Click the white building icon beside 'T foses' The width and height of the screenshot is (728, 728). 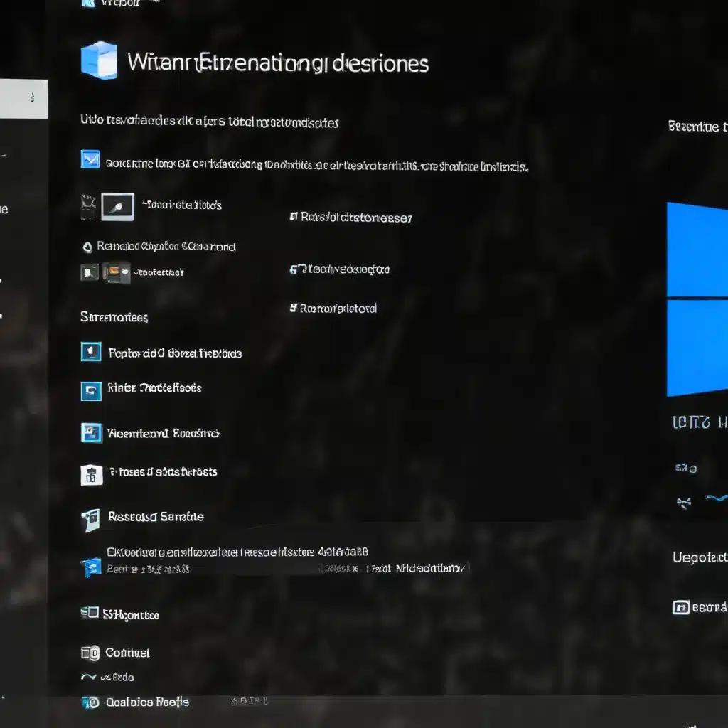coord(92,474)
